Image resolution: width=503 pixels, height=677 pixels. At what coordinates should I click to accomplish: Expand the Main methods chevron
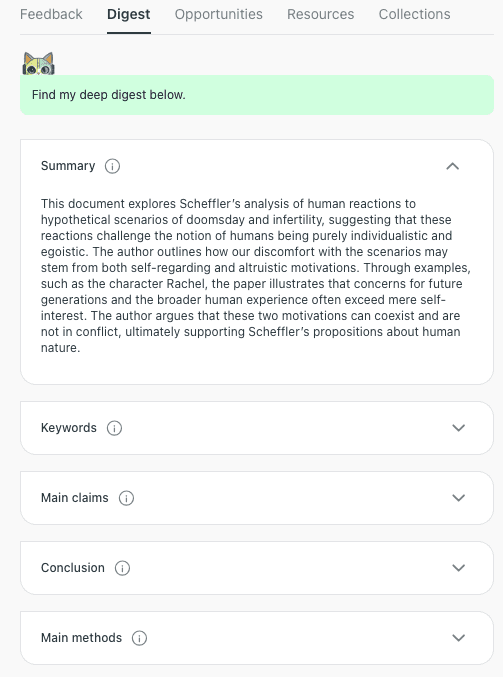pos(459,638)
